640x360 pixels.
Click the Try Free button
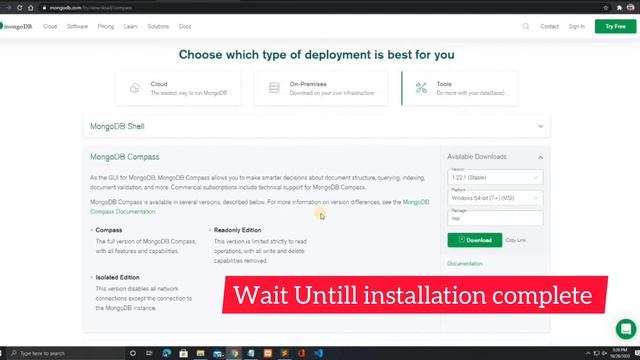(615, 27)
